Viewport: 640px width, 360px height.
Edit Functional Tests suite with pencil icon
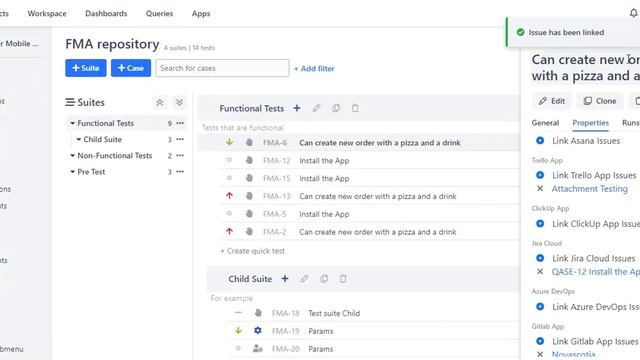(316, 108)
